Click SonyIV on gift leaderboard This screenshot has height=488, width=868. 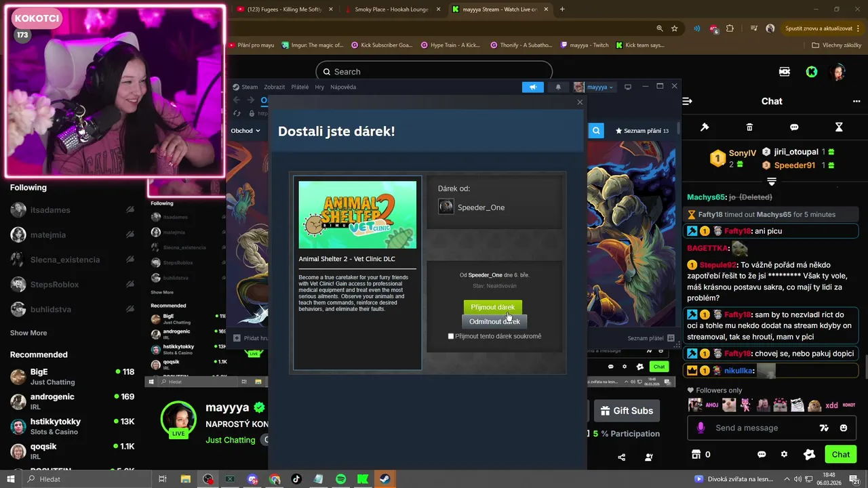pos(743,153)
